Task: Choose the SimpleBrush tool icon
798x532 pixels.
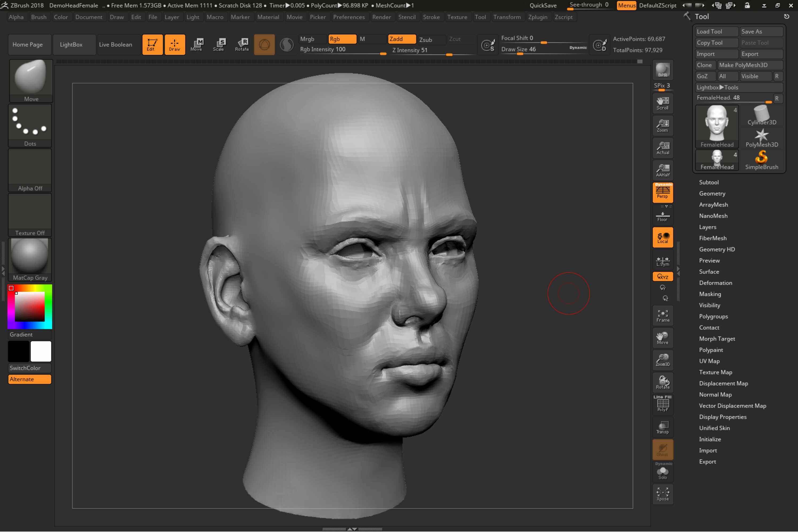Action: pyautogui.click(x=761, y=160)
